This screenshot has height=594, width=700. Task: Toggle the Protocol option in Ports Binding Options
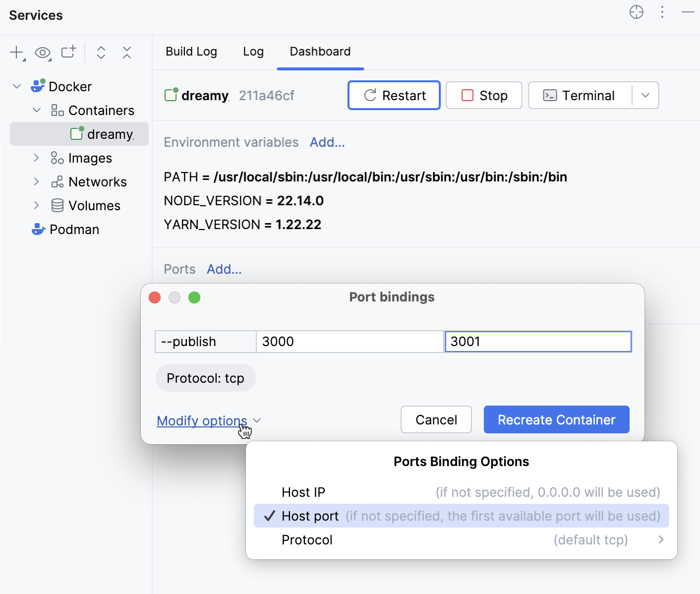coord(307,539)
